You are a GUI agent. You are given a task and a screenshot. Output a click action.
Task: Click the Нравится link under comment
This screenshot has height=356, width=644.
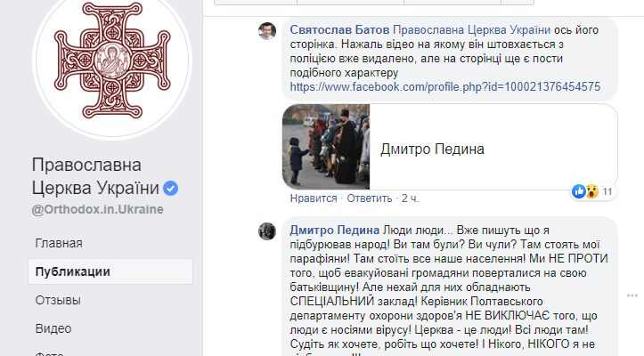[x=314, y=198]
